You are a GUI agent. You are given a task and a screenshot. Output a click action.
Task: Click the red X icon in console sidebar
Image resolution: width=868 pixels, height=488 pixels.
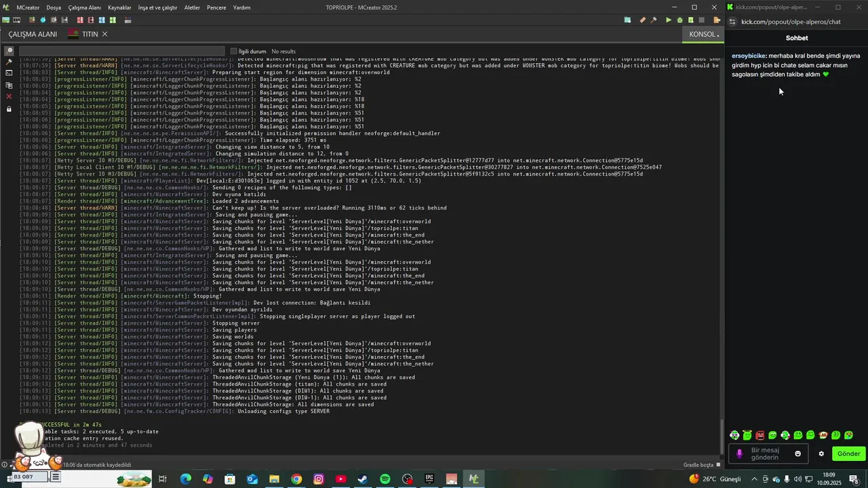tap(9, 96)
